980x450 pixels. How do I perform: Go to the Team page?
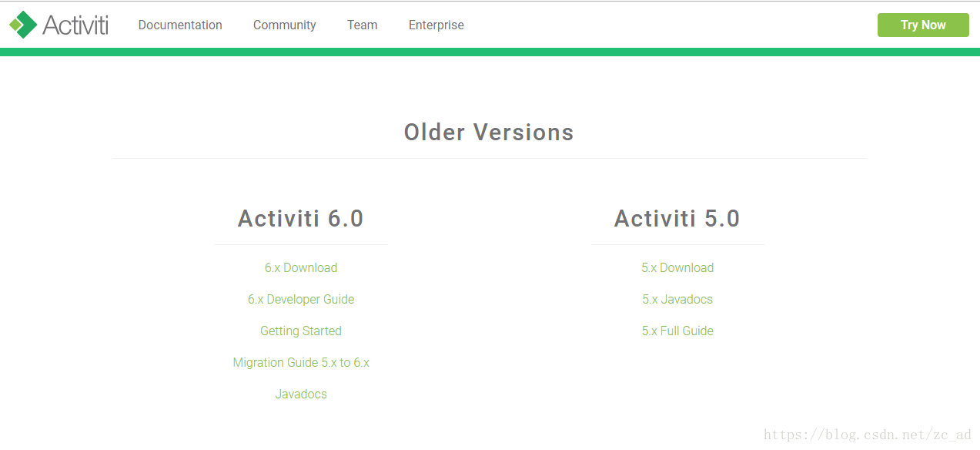pos(362,25)
